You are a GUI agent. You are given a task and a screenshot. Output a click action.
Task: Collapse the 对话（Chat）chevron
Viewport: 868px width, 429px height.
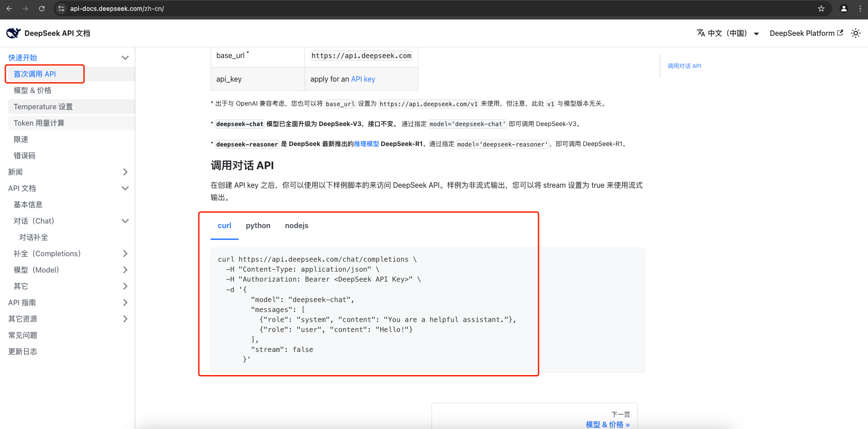[x=125, y=221]
